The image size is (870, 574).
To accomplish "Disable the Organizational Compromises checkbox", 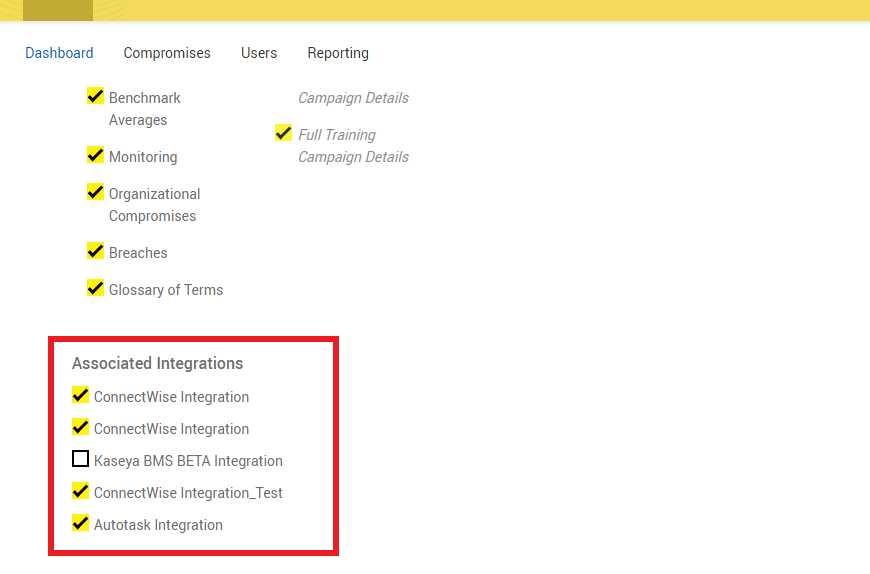I will [96, 193].
